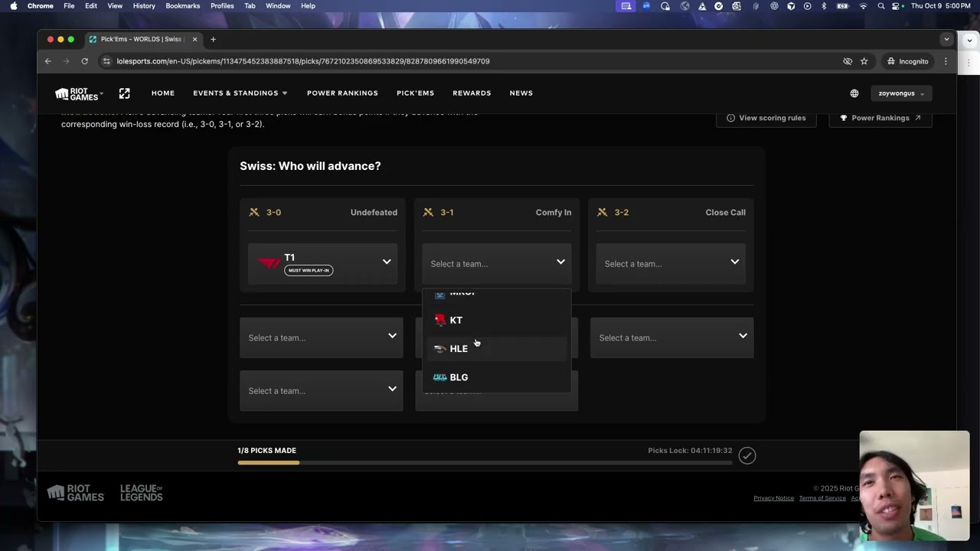Click the "1/8 PICKS MADE" text

coord(267,451)
